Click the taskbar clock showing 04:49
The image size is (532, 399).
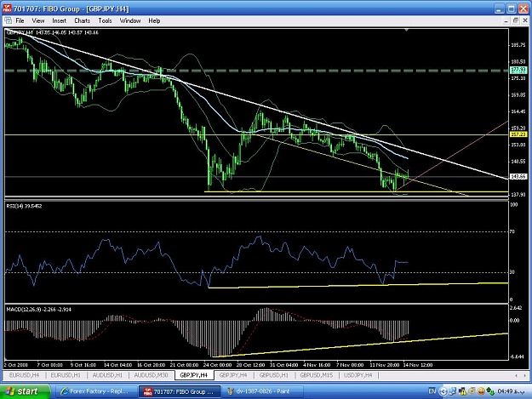(512, 391)
